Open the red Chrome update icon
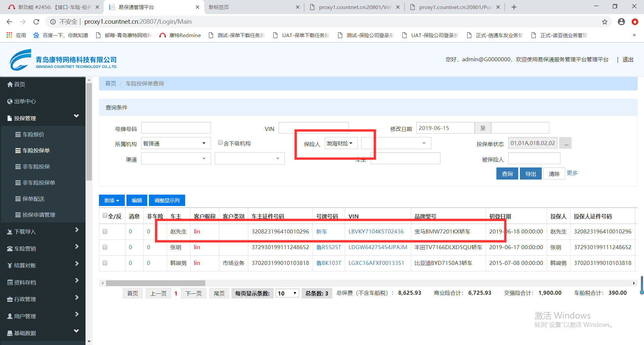 coord(635,22)
